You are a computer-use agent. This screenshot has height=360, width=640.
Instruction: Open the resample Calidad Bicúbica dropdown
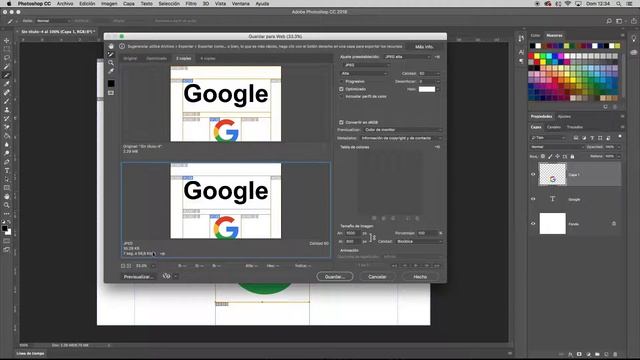[x=419, y=242]
